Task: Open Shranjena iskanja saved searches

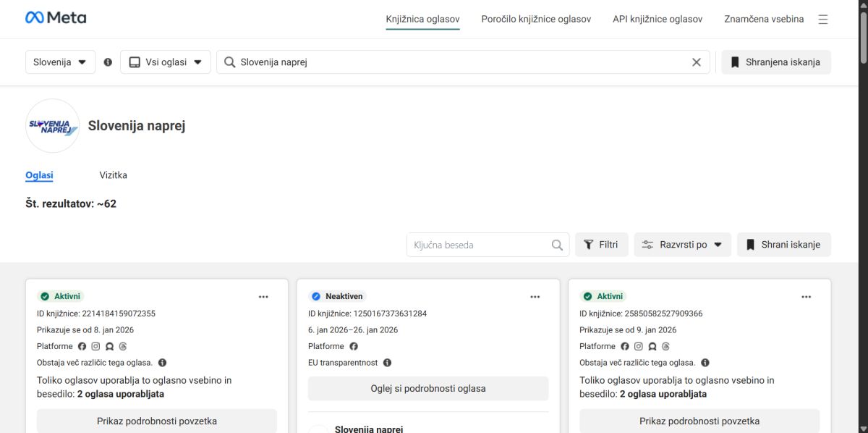Action: (775, 62)
